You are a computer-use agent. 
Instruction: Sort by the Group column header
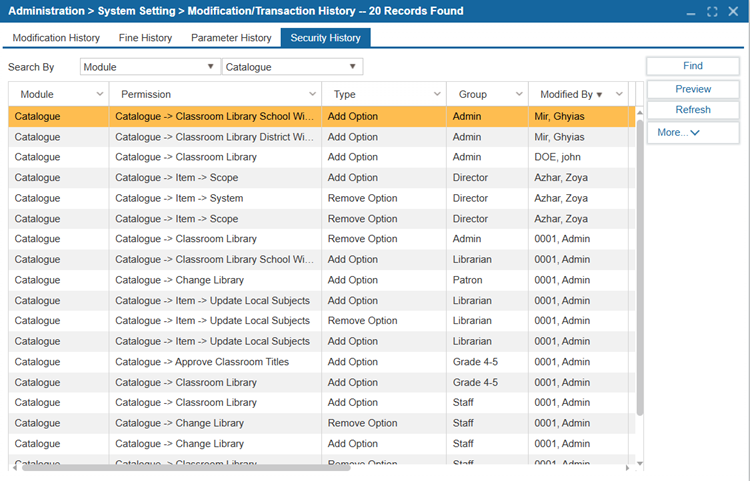[473, 95]
